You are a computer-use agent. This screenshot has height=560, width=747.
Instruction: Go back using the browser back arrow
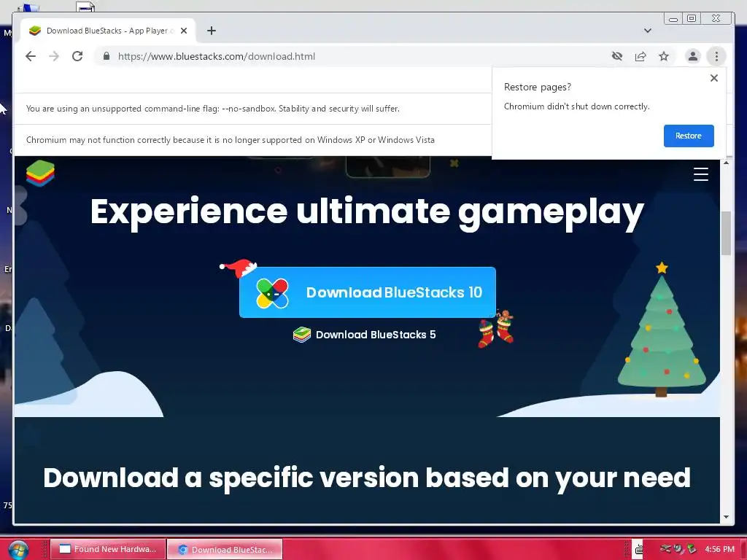coord(31,56)
